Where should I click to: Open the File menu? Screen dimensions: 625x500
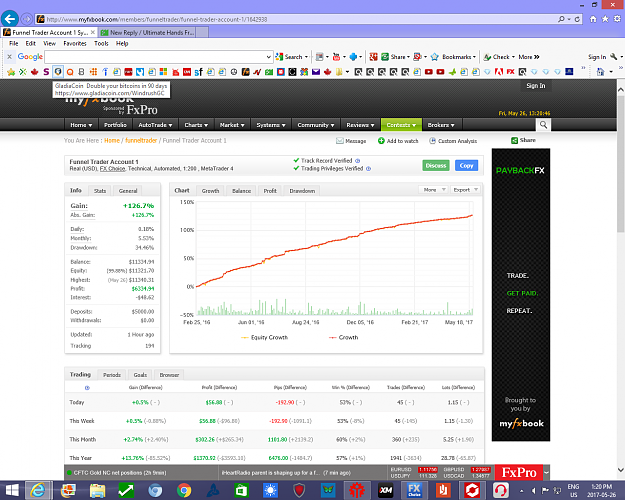[x=14, y=43]
